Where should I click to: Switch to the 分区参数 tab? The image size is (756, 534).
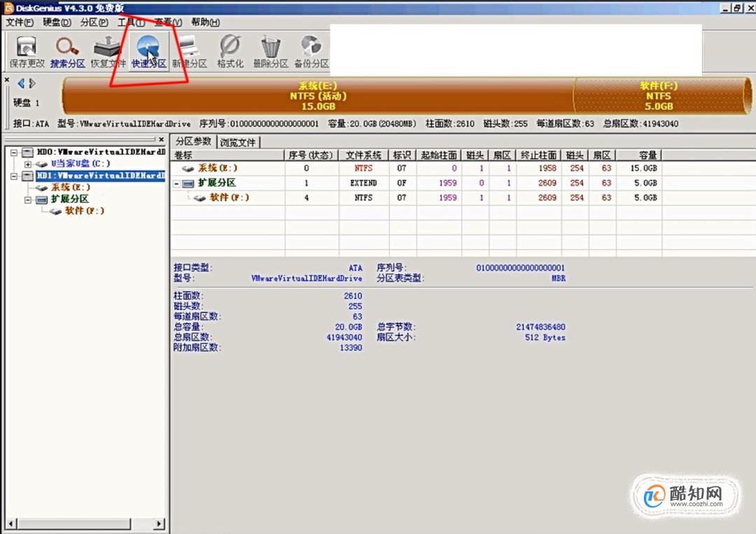(193, 141)
